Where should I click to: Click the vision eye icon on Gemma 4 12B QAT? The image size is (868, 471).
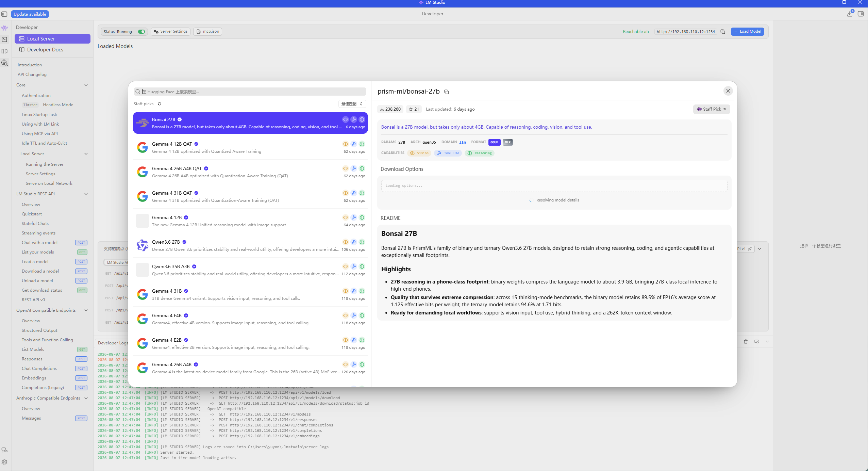[346, 144]
